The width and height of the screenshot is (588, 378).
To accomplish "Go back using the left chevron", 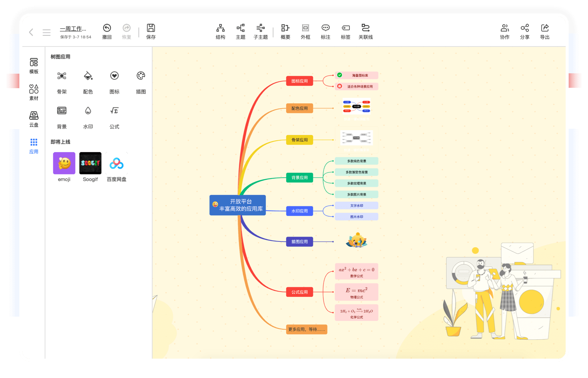I will click(31, 32).
